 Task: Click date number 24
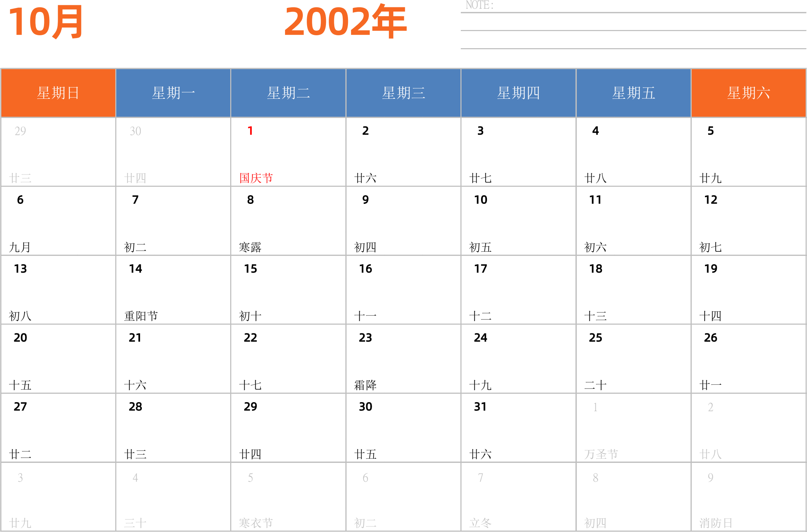tap(481, 338)
